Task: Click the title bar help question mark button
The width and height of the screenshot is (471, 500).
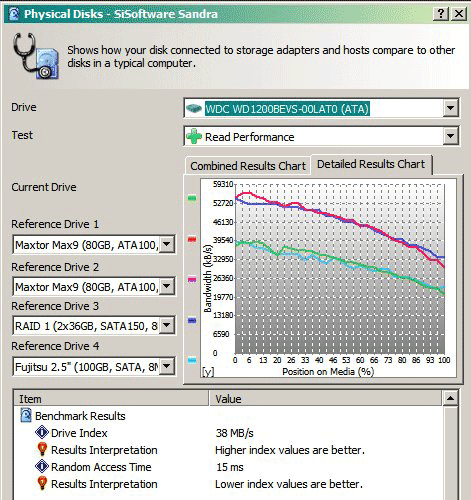Action: click(441, 14)
